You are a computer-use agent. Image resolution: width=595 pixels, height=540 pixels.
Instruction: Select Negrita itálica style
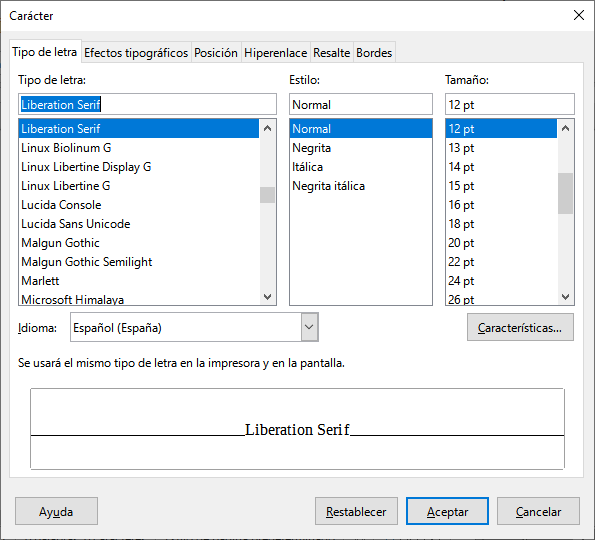360,186
